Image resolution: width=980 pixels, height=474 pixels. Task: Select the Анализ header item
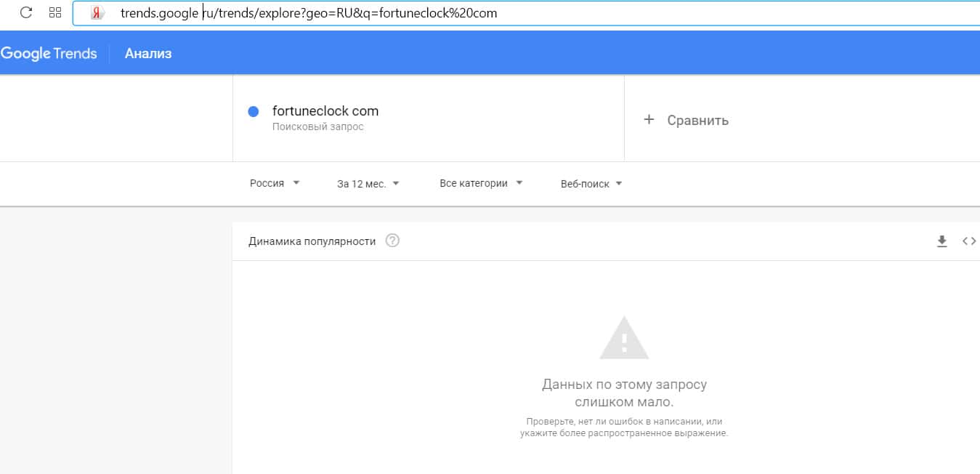pos(148,53)
